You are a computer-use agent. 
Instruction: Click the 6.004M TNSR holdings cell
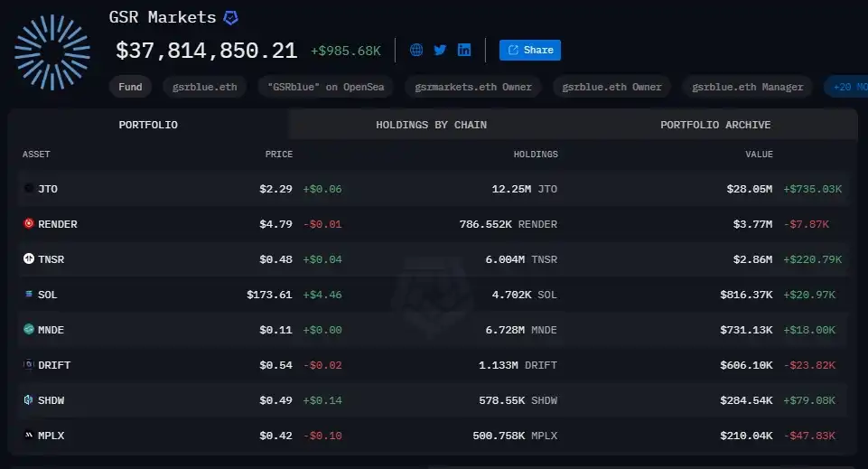[521, 259]
